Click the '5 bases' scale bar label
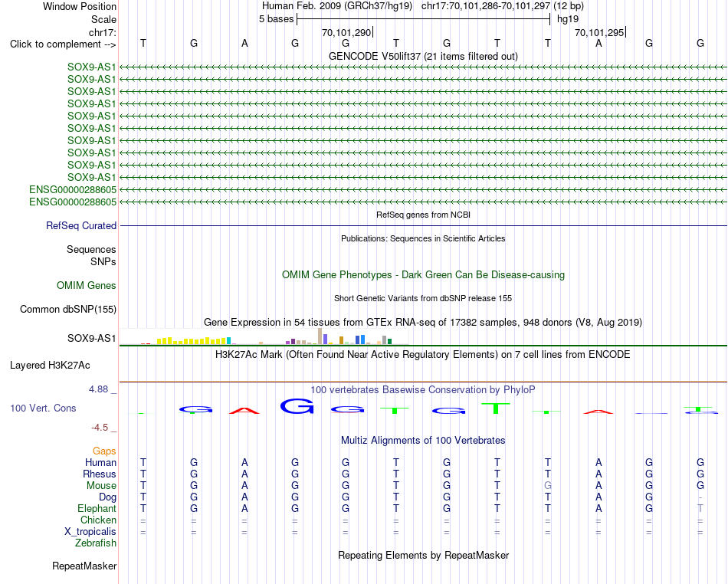Screen dimensions: 728x584 [x=276, y=19]
